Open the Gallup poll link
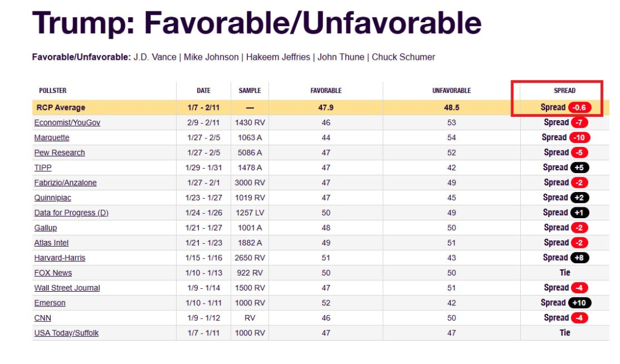The width and height of the screenshot is (620, 364). click(46, 228)
